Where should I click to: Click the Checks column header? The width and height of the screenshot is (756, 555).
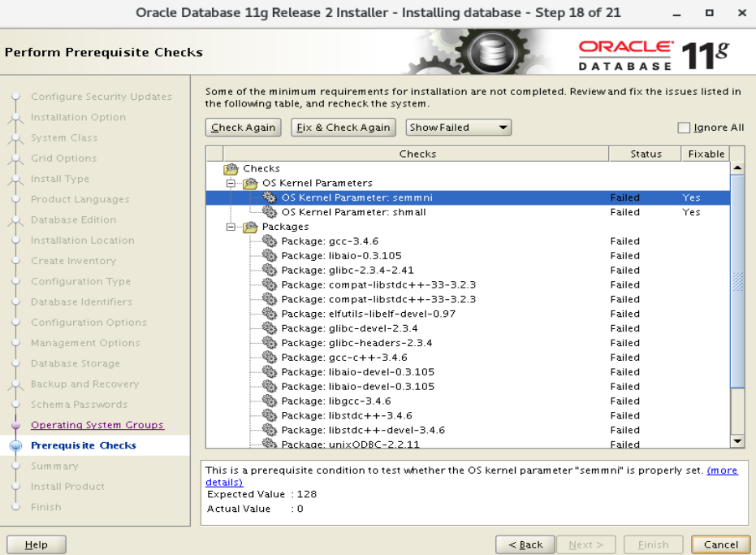[x=417, y=154]
